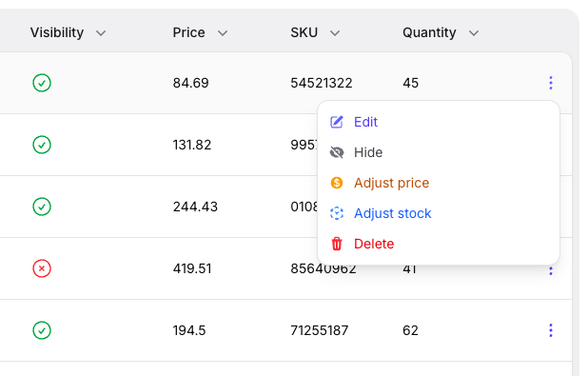588x376 pixels.
Task: Expand the Price column sort chevron
Action: click(223, 33)
